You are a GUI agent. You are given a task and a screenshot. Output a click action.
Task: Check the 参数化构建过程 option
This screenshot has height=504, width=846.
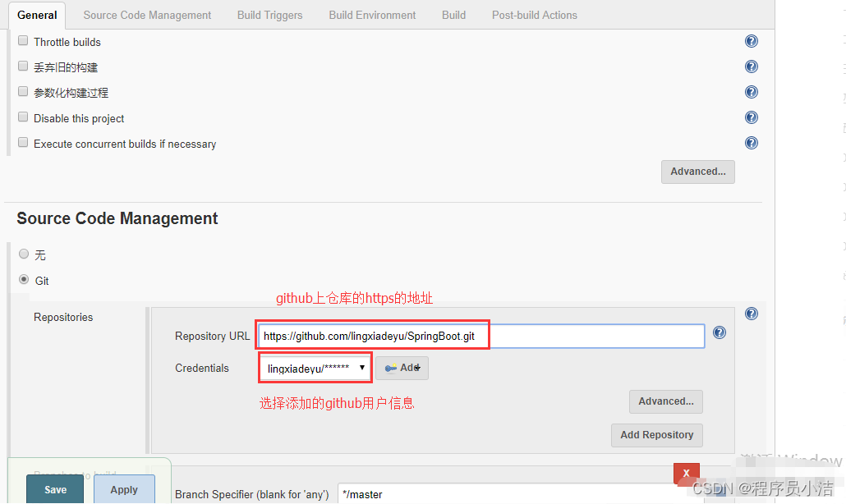point(23,91)
